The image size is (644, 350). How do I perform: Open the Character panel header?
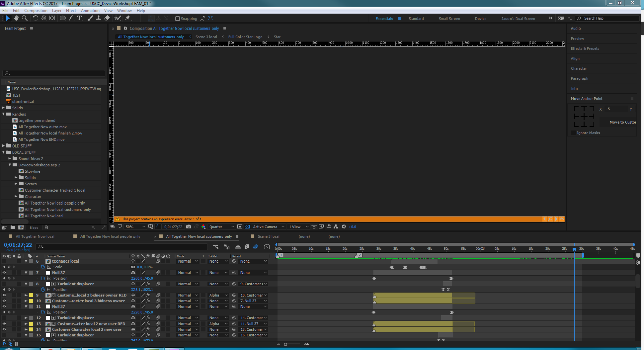pos(579,69)
